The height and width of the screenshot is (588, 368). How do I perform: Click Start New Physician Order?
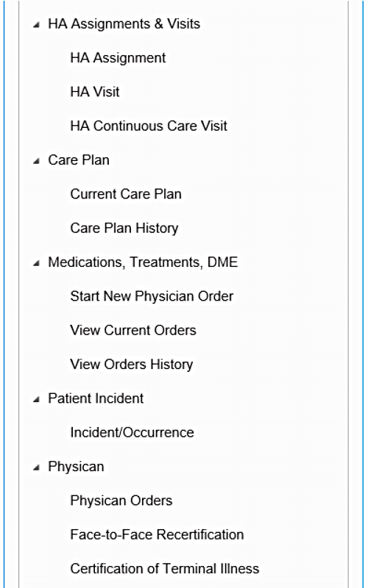click(x=152, y=296)
